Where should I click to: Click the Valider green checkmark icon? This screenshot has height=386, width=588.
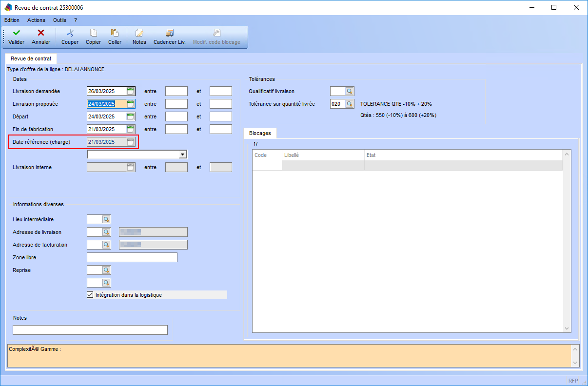coord(17,33)
